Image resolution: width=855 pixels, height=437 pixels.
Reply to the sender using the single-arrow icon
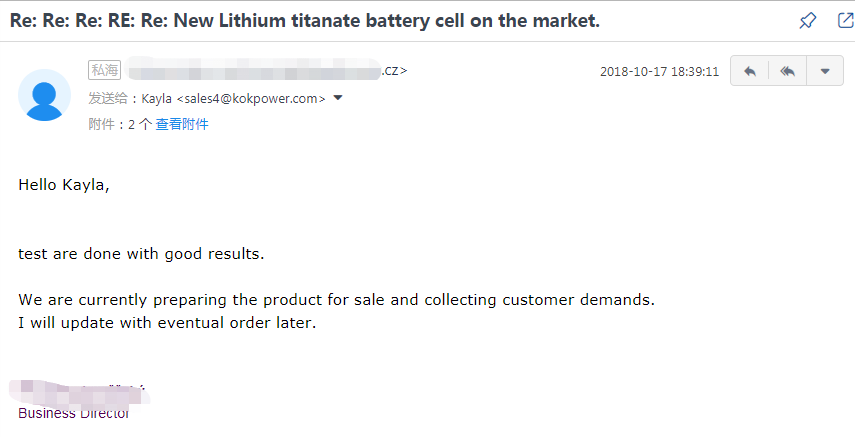click(x=750, y=71)
